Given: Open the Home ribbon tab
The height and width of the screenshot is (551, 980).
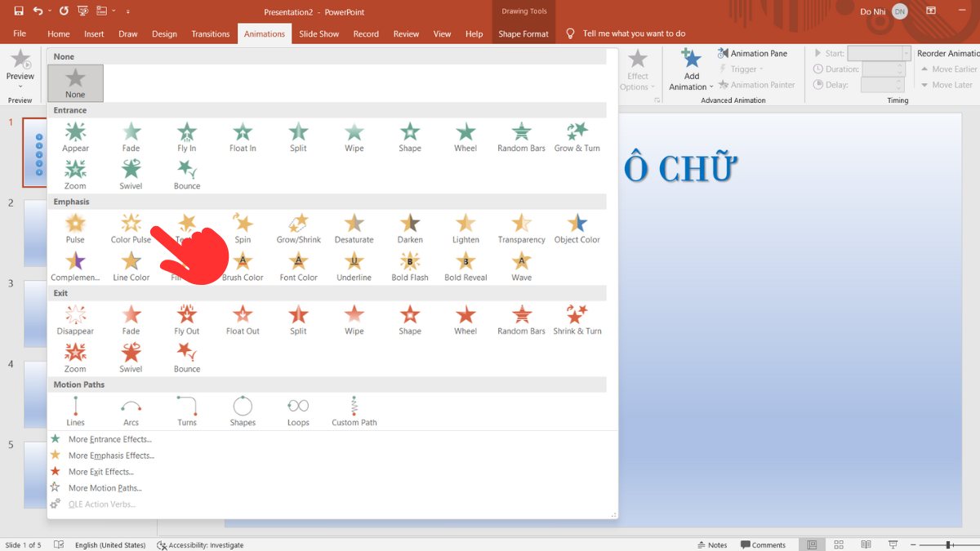Looking at the screenshot, I should pos(59,33).
